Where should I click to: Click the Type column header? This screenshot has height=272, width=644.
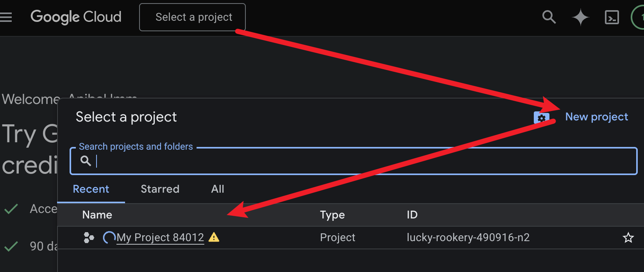tap(332, 215)
